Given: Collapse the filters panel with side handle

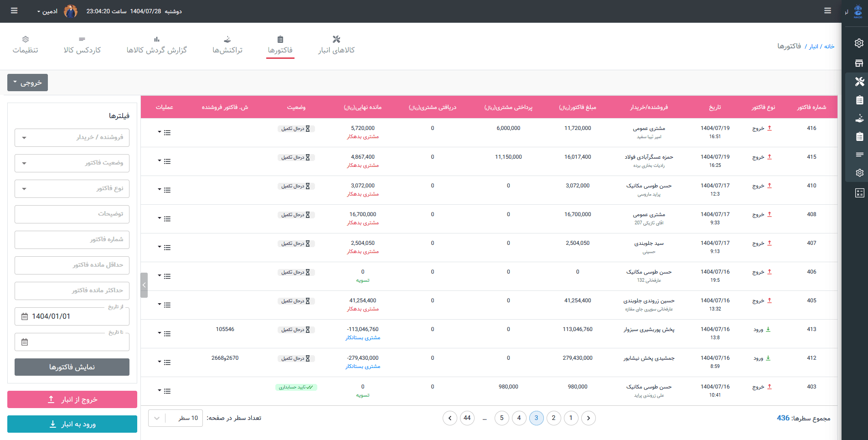Looking at the screenshot, I should [x=144, y=285].
